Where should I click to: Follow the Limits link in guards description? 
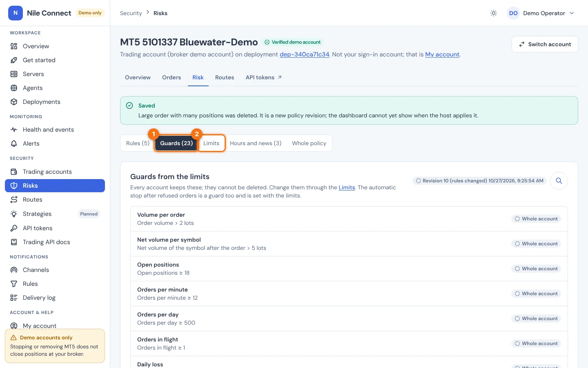[347, 187]
